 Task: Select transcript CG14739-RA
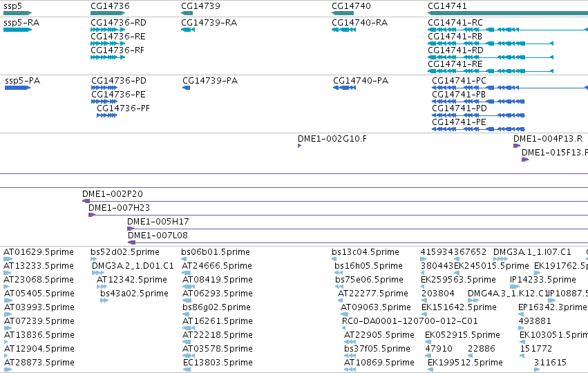pos(209,23)
